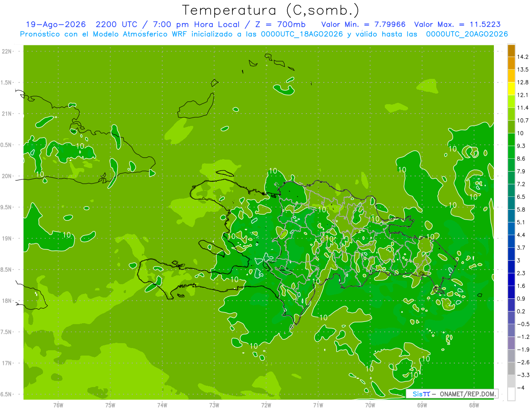Click the "5.1" colorbar value label
The height and width of the screenshot is (411, 532).
tap(521, 222)
